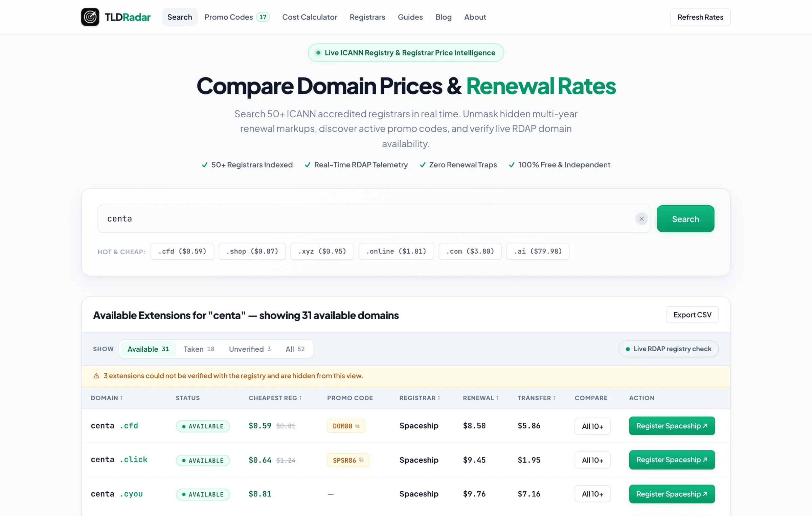The width and height of the screenshot is (812, 516).
Task: Click the Live RDAP registry check badge
Action: pyautogui.click(x=669, y=349)
